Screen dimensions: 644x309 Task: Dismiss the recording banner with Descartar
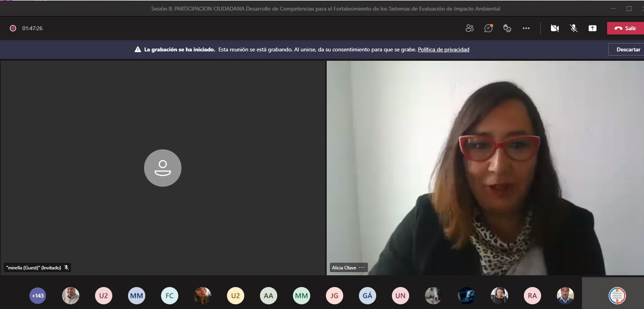pyautogui.click(x=628, y=49)
